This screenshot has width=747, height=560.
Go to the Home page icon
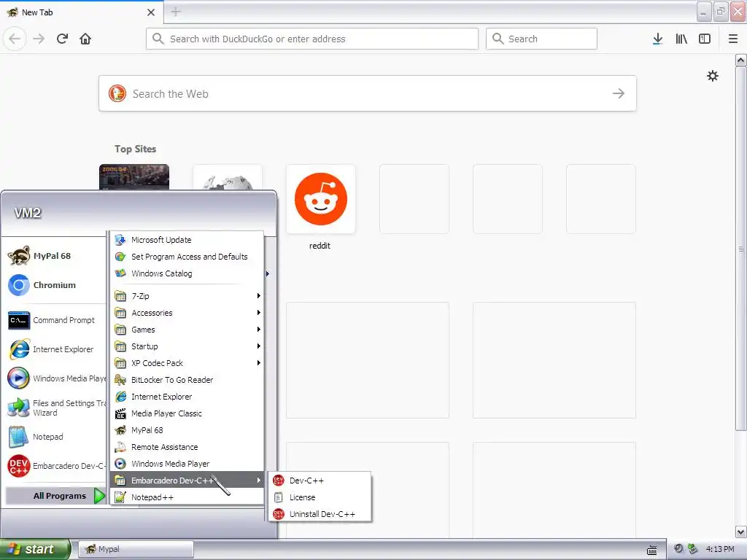(x=85, y=39)
